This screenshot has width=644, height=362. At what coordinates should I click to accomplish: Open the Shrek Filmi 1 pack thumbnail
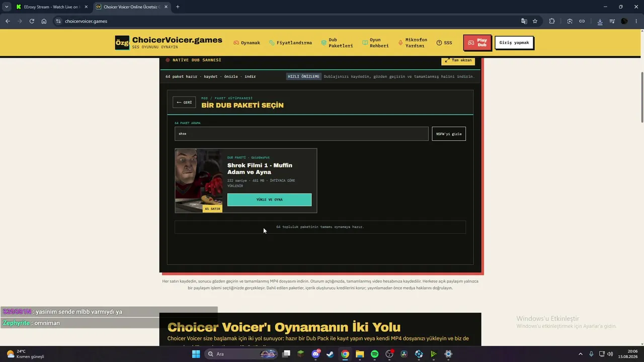pos(199,180)
